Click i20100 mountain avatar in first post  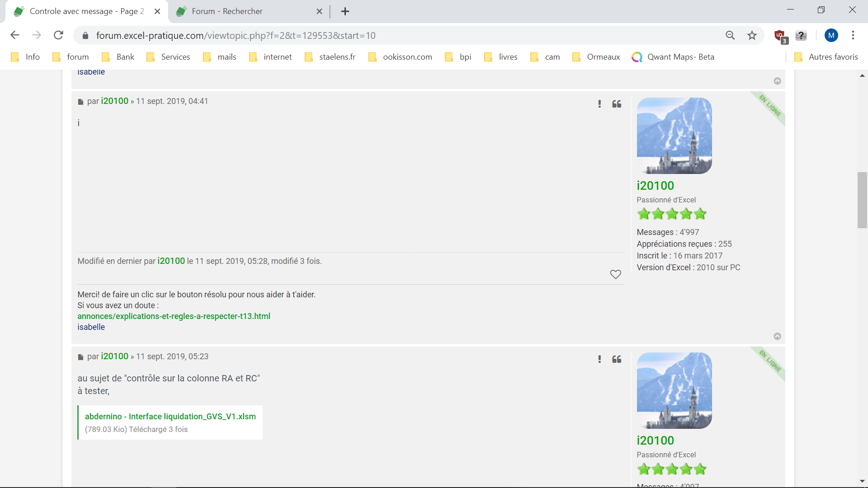(674, 136)
